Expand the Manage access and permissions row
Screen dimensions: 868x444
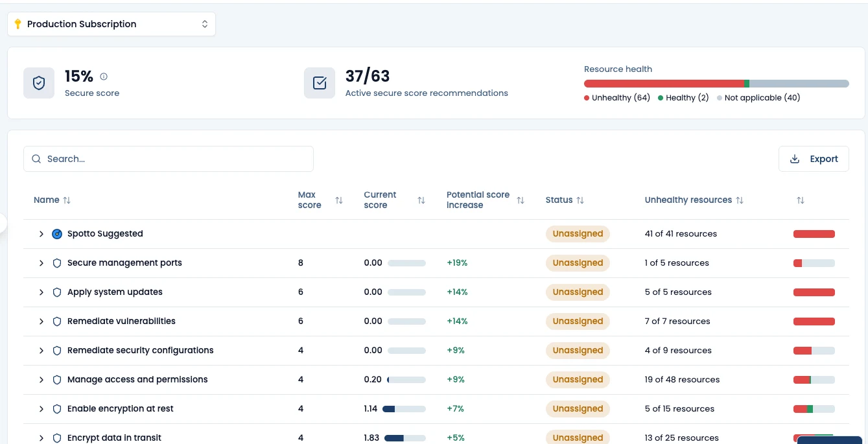click(x=41, y=380)
